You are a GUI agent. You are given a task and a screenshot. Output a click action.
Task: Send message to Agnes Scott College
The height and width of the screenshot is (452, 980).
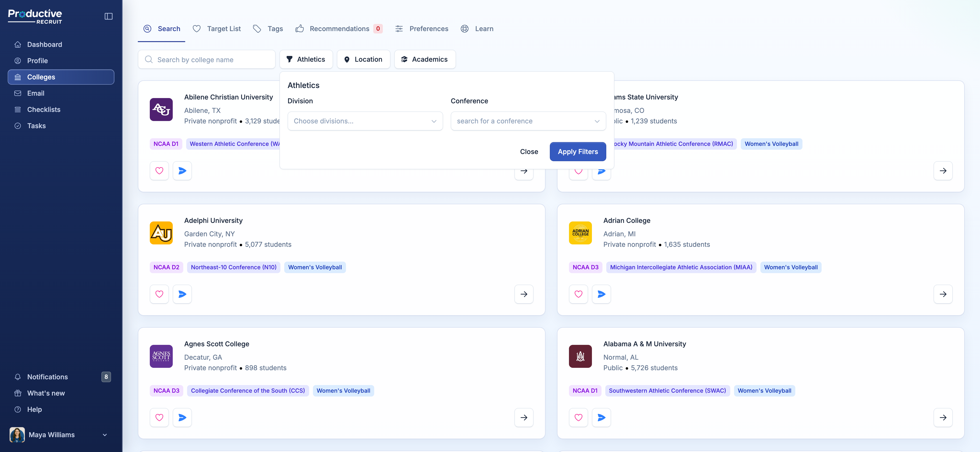[182, 417]
